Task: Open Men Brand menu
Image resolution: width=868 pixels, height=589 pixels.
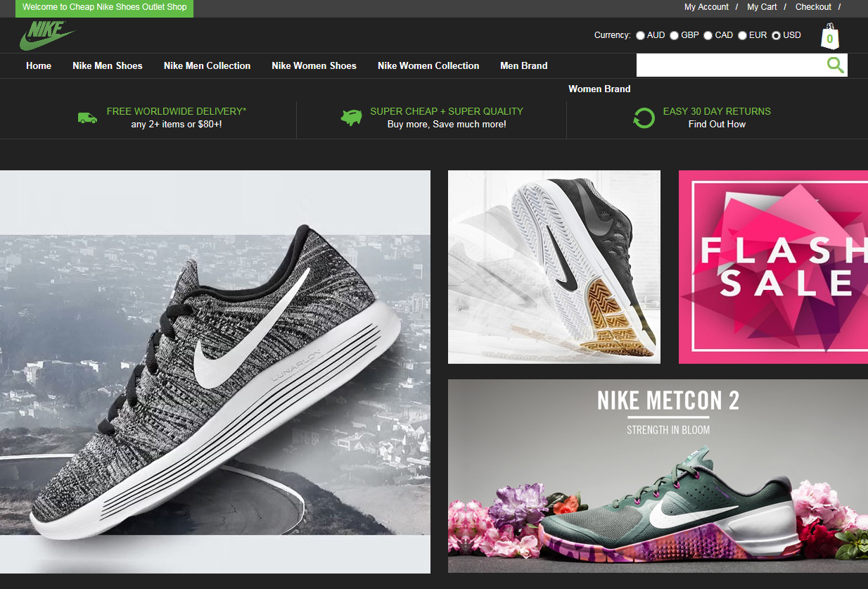Action: pos(524,65)
